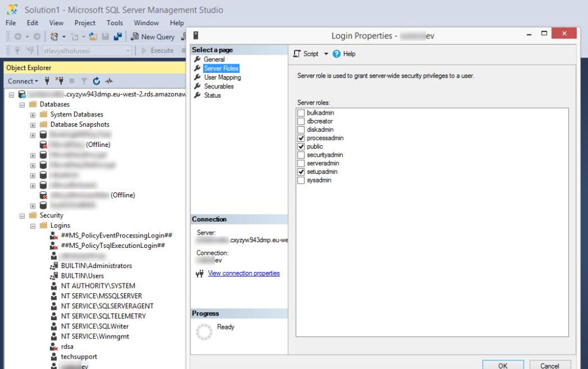588x369 pixels.
Task: Open the File menu
Action: click(11, 23)
